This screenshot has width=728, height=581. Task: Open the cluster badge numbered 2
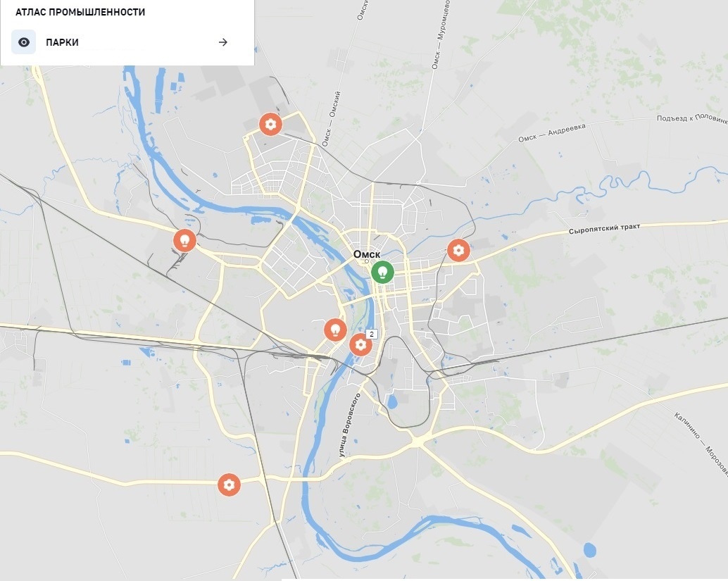[372, 334]
